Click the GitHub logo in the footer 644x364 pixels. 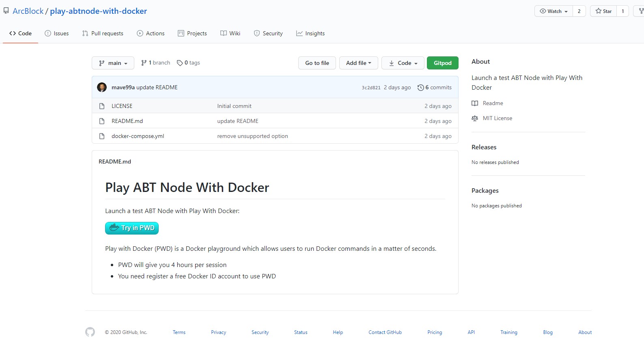click(90, 332)
